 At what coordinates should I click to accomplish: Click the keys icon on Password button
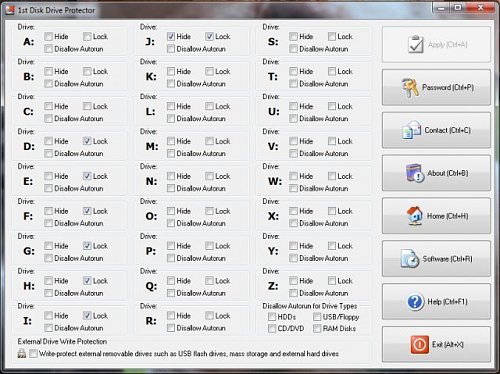[x=410, y=88]
